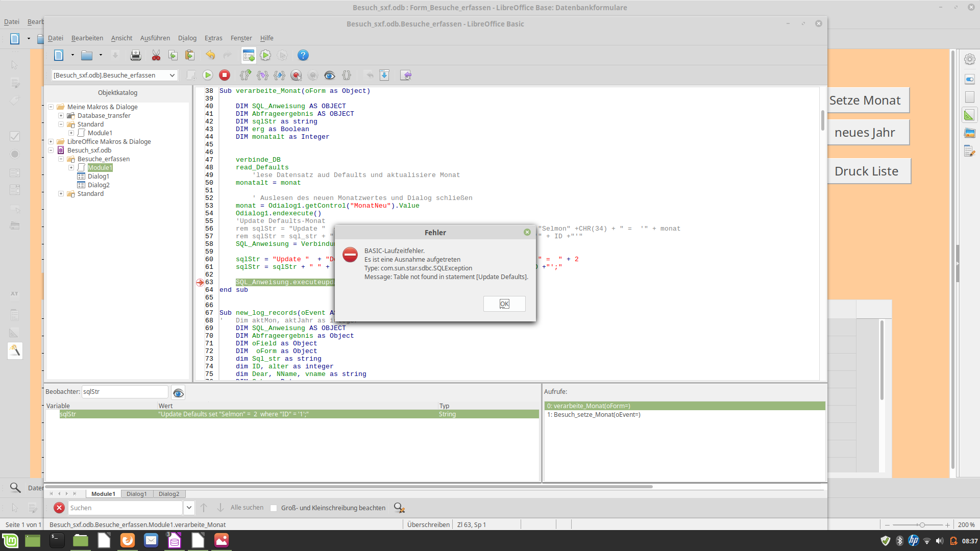
Task: Click the print icon in toolbar
Action: 135,56
